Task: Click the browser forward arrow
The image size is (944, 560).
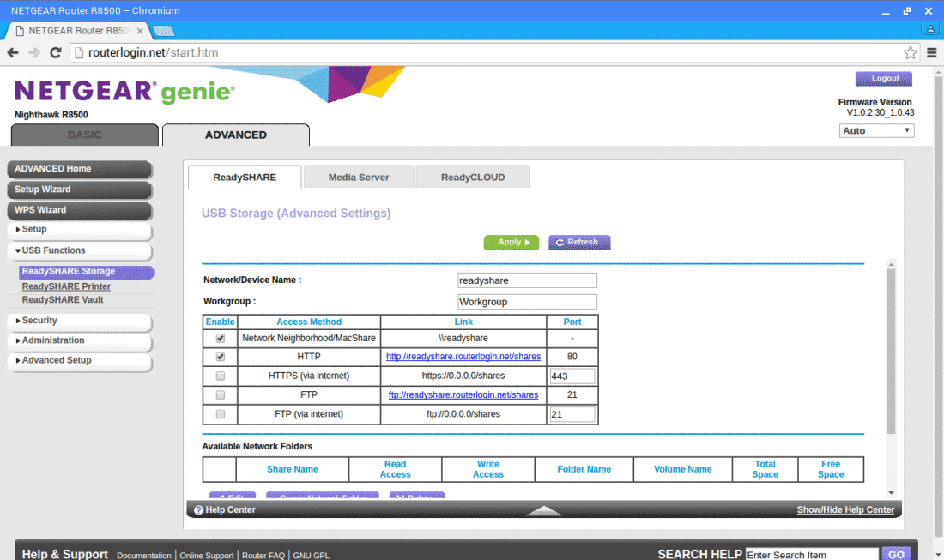Action: (34, 53)
